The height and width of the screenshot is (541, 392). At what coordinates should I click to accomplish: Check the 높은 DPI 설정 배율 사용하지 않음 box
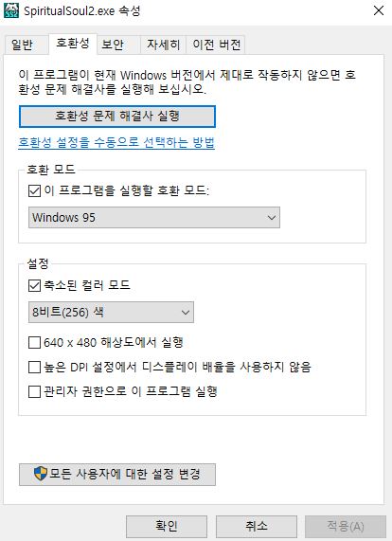[34, 367]
